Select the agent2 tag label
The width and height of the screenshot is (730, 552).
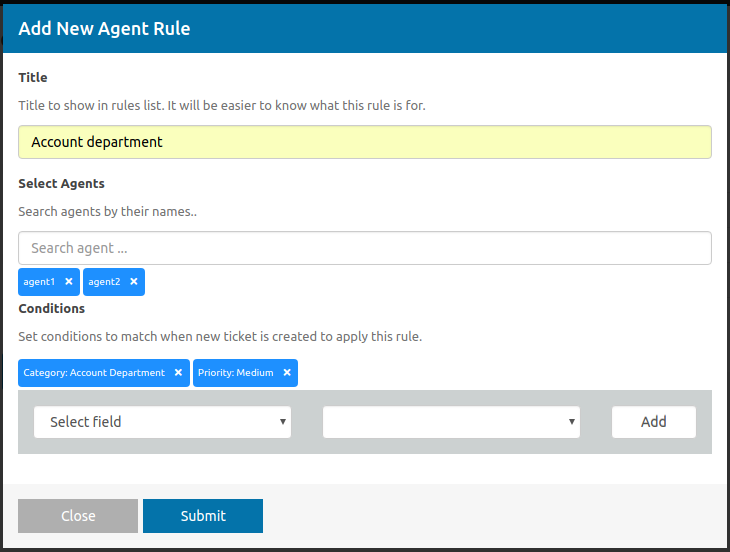click(x=104, y=282)
